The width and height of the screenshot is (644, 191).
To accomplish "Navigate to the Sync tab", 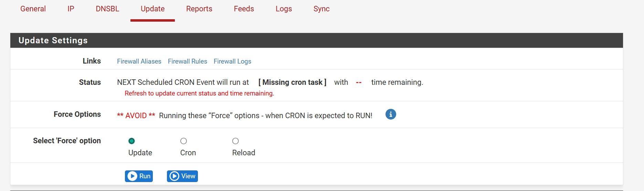I will click(x=321, y=9).
